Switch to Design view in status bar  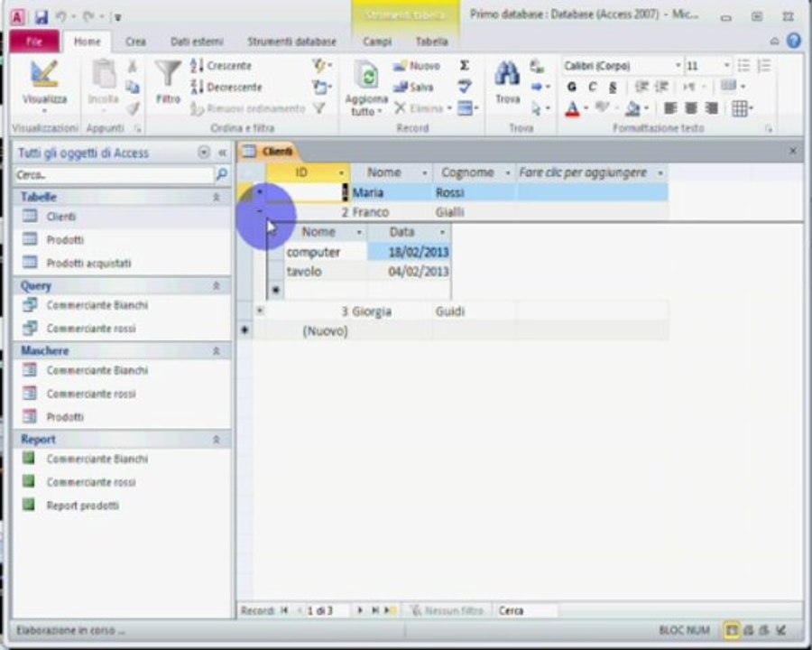(x=781, y=631)
